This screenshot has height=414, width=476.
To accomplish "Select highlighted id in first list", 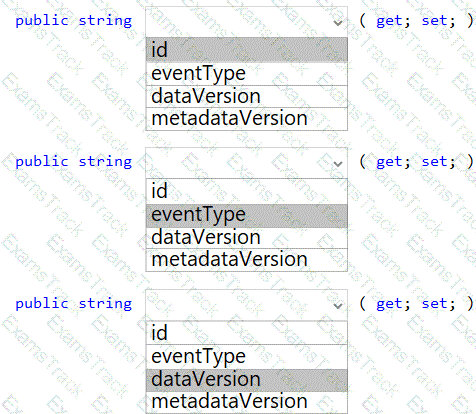I will click(247, 50).
